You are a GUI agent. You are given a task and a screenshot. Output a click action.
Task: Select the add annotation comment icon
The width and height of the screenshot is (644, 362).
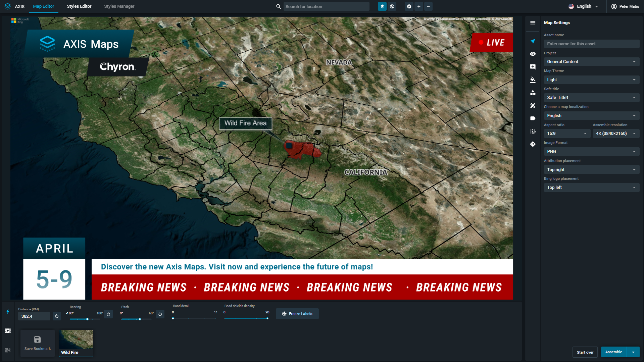pos(533,67)
